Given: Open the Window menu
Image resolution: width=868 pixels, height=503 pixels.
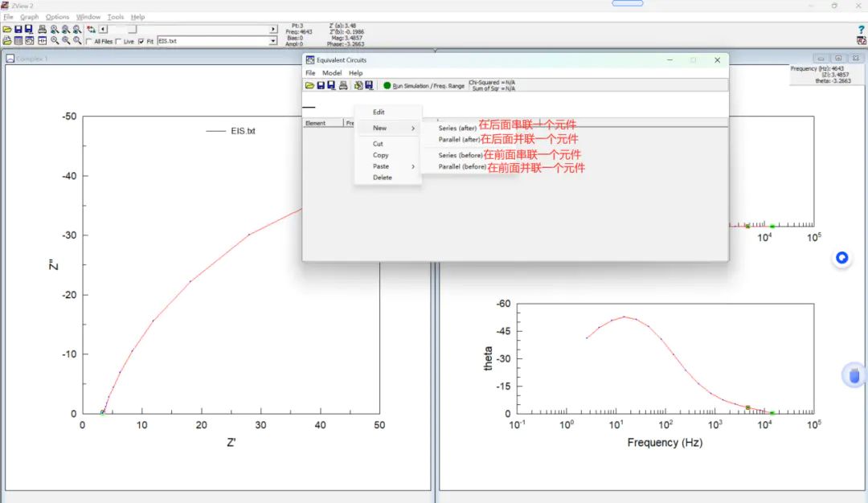Looking at the screenshot, I should 88,17.
